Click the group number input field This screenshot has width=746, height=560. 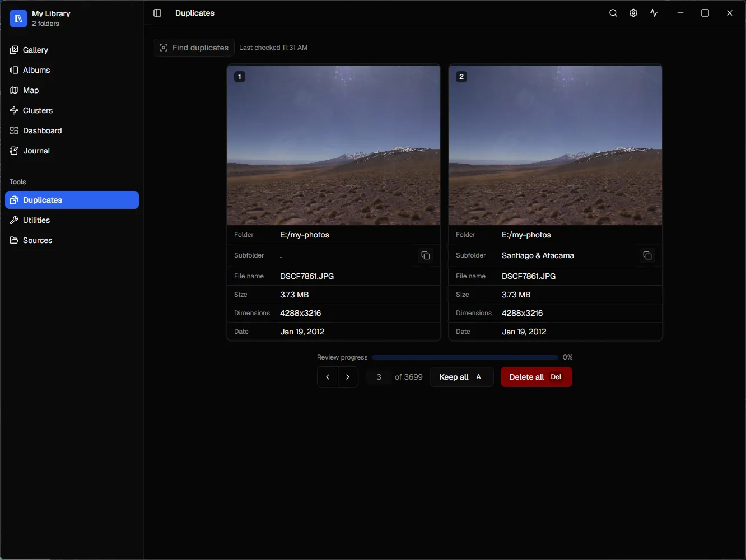tap(379, 377)
